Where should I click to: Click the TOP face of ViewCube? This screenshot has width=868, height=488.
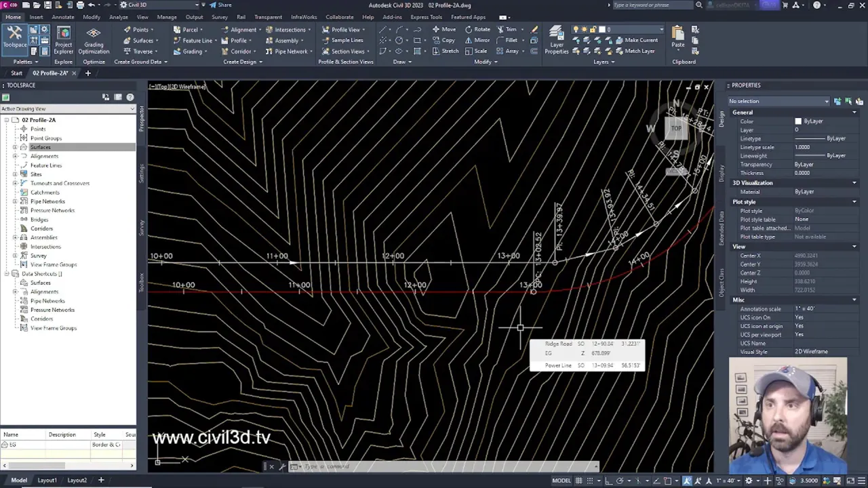coord(676,128)
